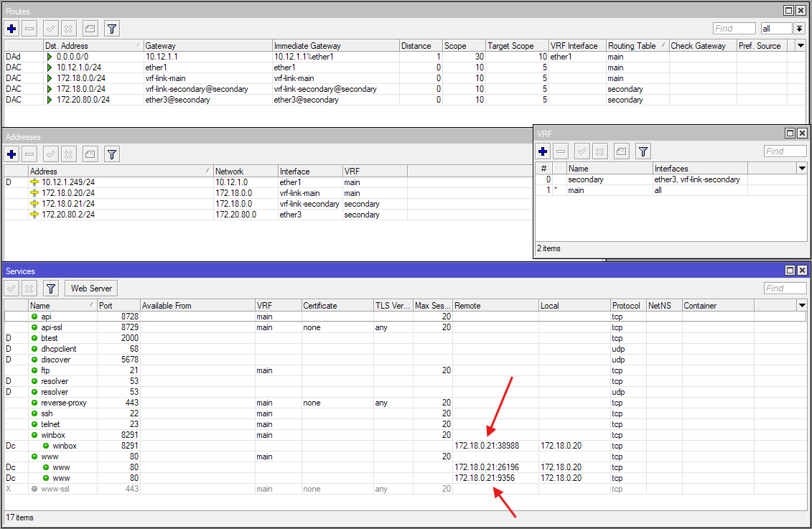This screenshot has width=812, height=529.
Task: Remove an address with the minus icon
Action: coord(30,154)
